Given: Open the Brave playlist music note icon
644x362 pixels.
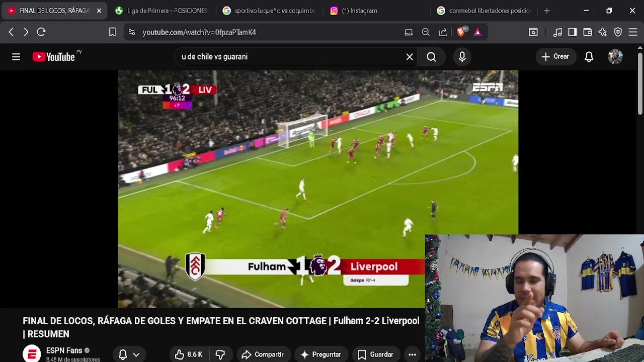Looking at the screenshot, I should pos(557,32).
